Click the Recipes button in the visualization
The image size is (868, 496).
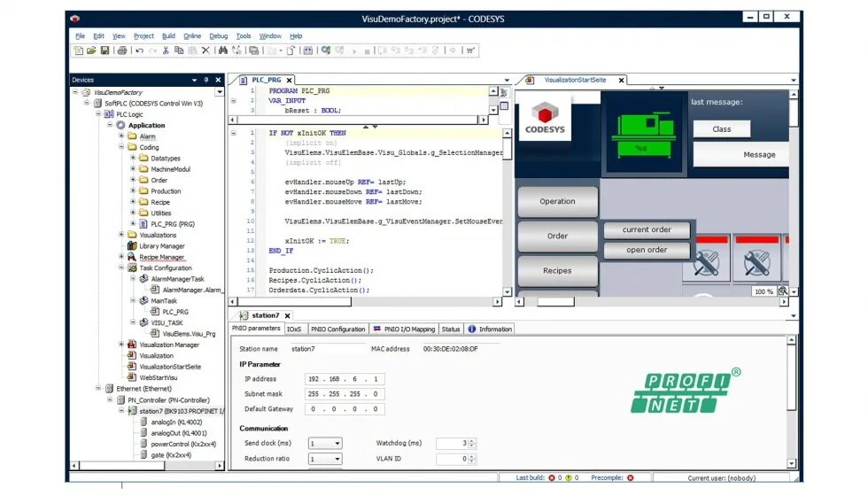point(557,271)
